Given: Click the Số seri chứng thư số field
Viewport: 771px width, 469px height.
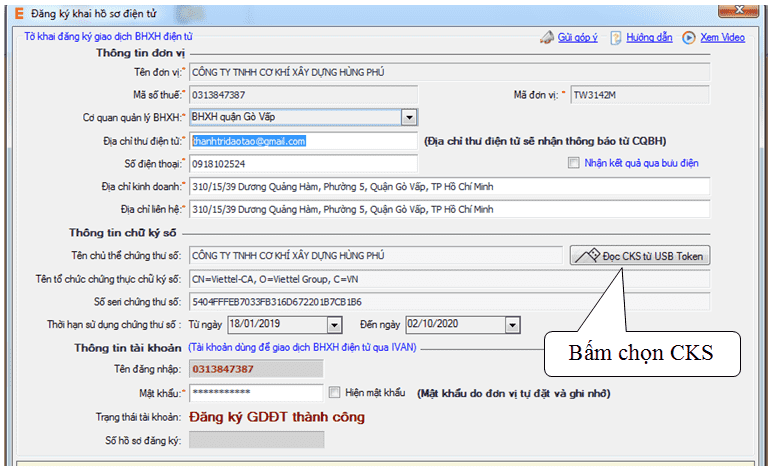Looking at the screenshot, I should point(448,301).
